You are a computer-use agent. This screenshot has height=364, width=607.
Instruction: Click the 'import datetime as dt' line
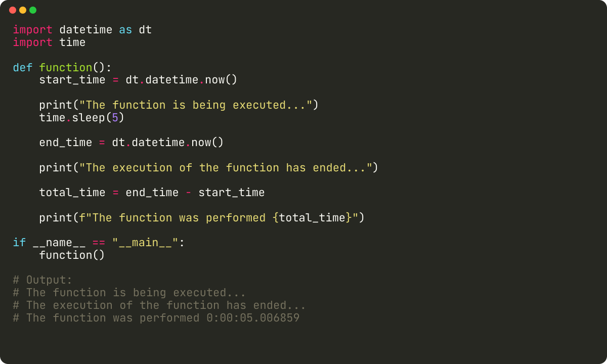[x=82, y=30]
